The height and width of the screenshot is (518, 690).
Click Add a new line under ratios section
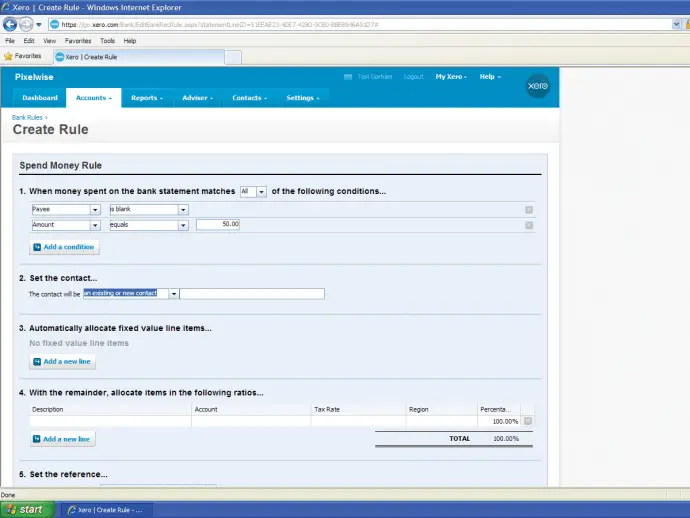[x=62, y=439]
